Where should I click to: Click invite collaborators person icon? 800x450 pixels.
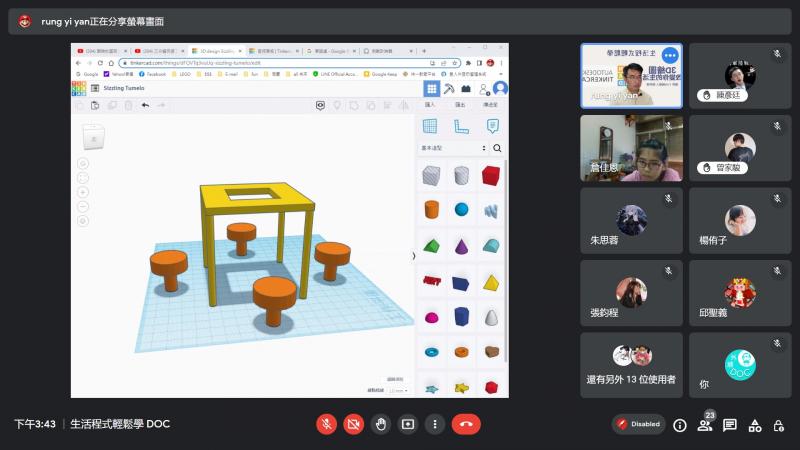[484, 89]
